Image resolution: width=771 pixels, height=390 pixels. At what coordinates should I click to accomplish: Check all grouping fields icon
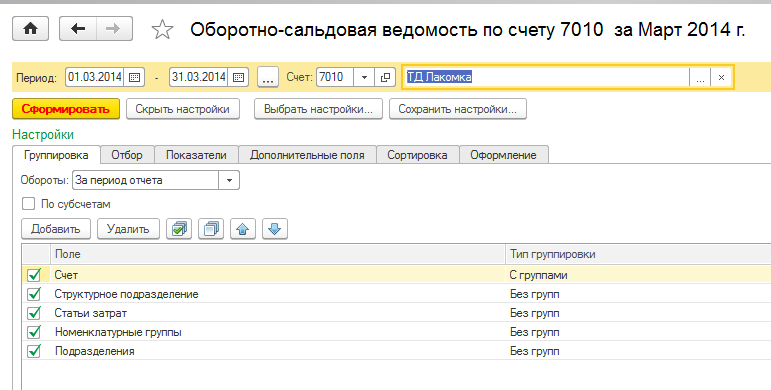pos(179,229)
